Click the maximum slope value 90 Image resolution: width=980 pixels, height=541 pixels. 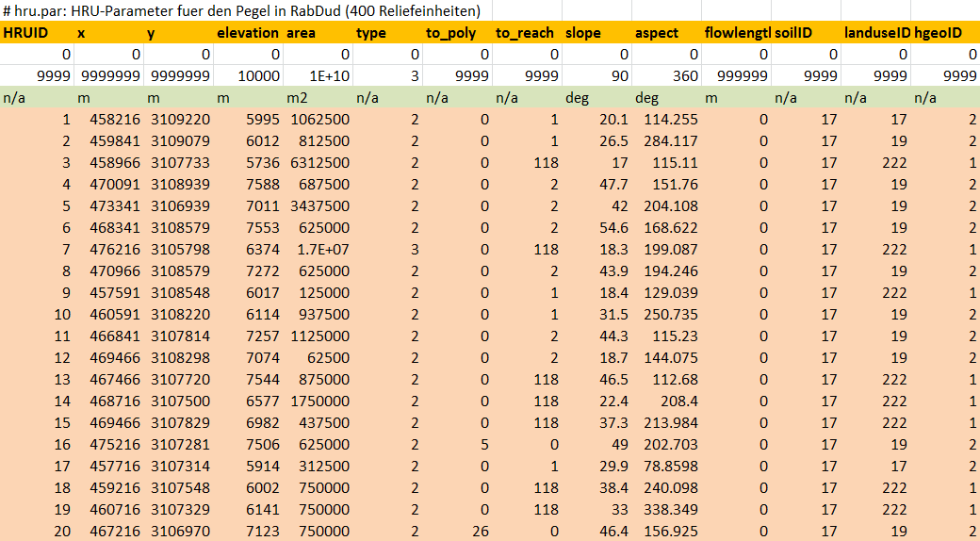(x=596, y=76)
